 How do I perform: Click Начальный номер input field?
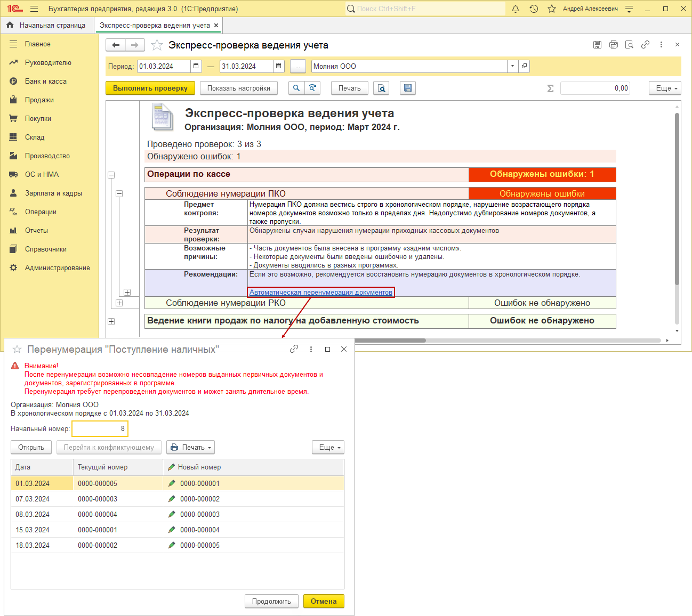tap(100, 428)
